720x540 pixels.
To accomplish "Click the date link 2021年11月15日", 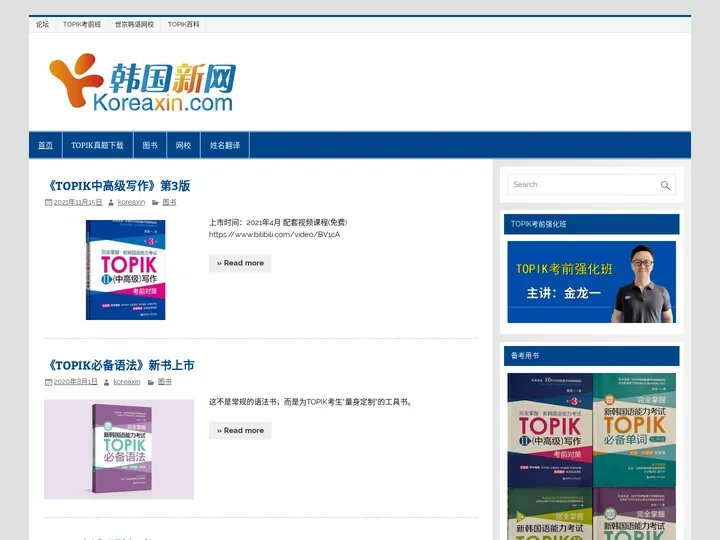I will [78, 202].
